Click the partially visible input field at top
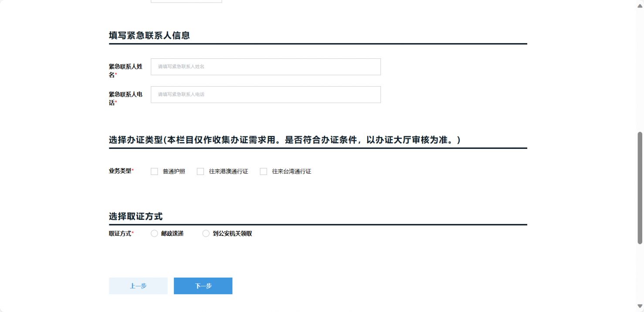Image resolution: width=644 pixels, height=312 pixels. 186,1
